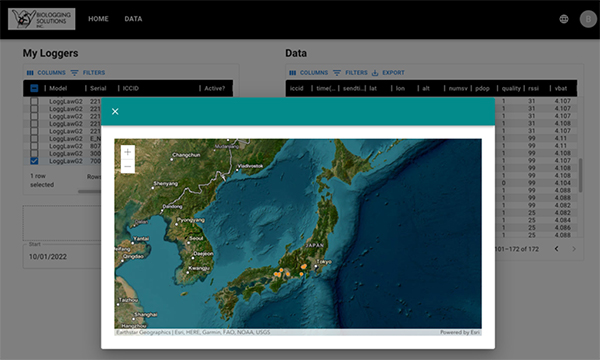Image resolution: width=600 pixels, height=360 pixels.
Task: Click the Seoul label on the map
Action: [196, 238]
